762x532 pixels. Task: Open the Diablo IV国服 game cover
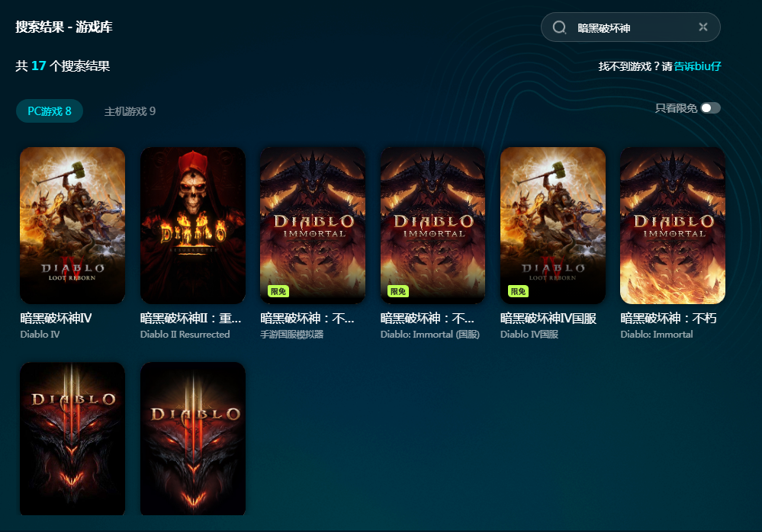[x=553, y=226]
